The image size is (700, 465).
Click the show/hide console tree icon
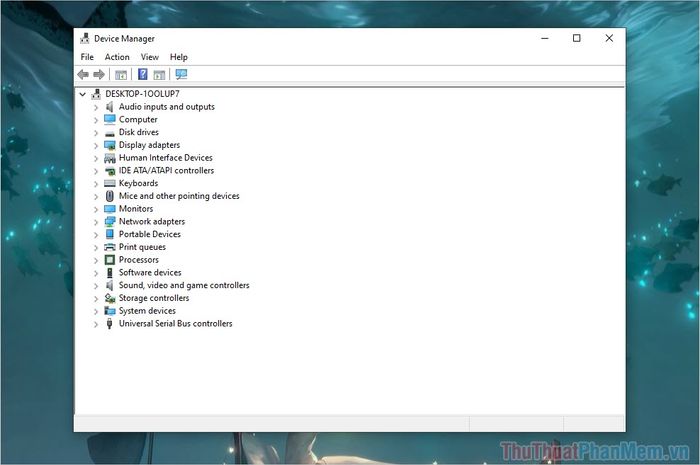click(x=121, y=75)
